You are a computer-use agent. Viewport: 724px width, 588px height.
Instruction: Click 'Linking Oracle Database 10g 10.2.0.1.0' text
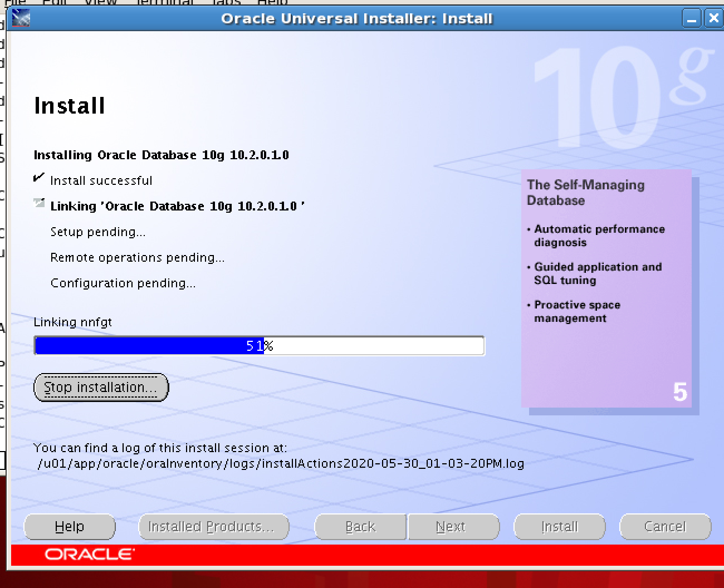point(178,206)
